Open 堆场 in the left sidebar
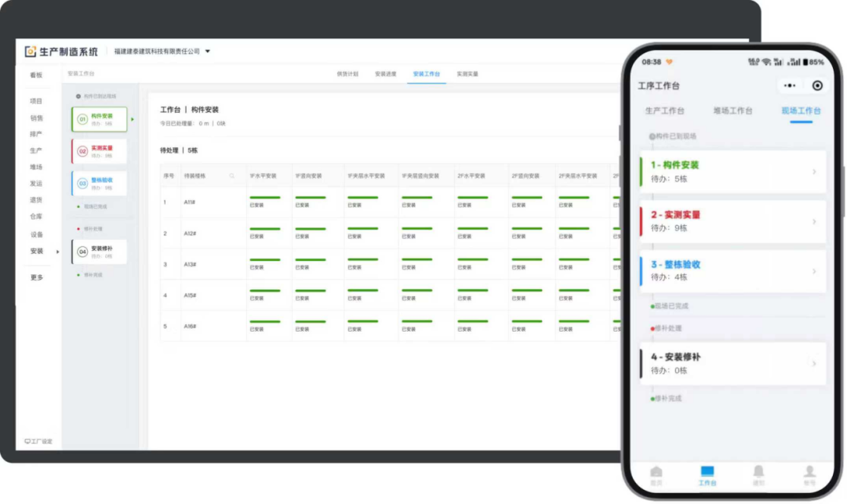Image resolution: width=847 pixels, height=504 pixels. (x=35, y=167)
